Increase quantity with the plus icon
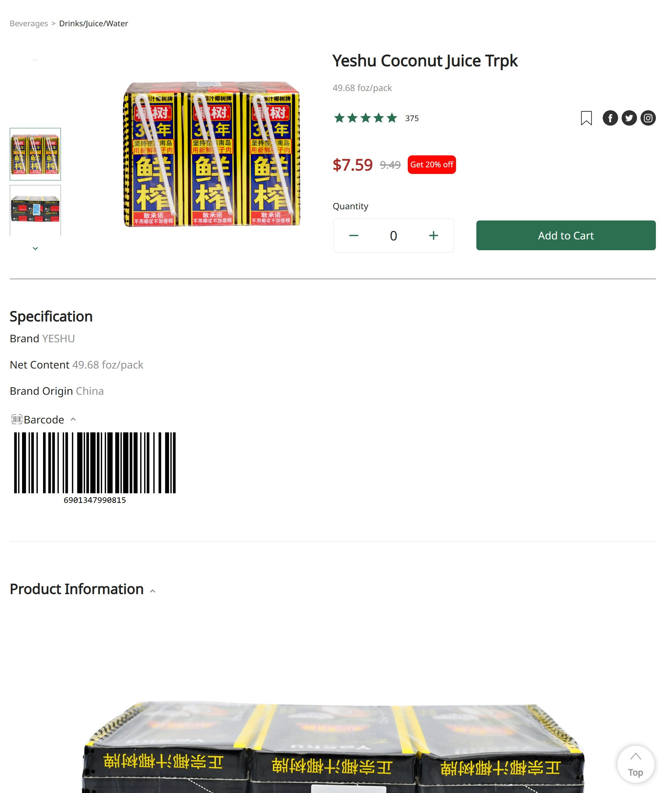 pyautogui.click(x=434, y=236)
